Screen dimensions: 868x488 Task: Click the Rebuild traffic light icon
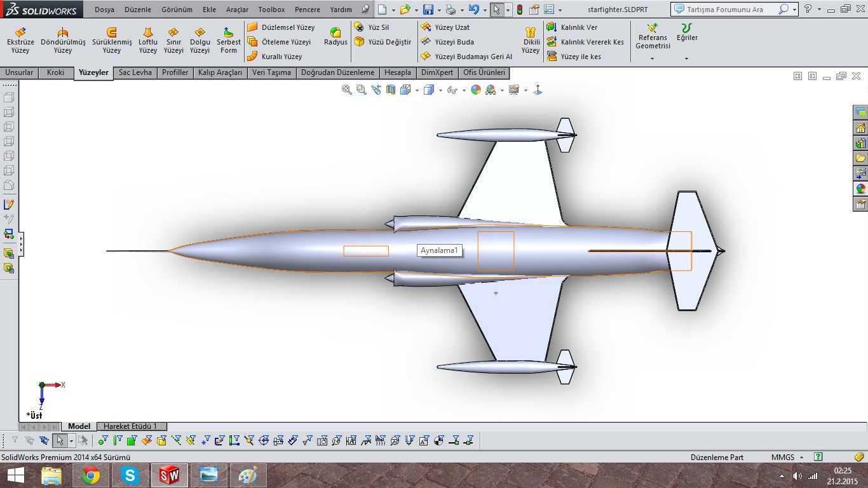click(x=520, y=10)
